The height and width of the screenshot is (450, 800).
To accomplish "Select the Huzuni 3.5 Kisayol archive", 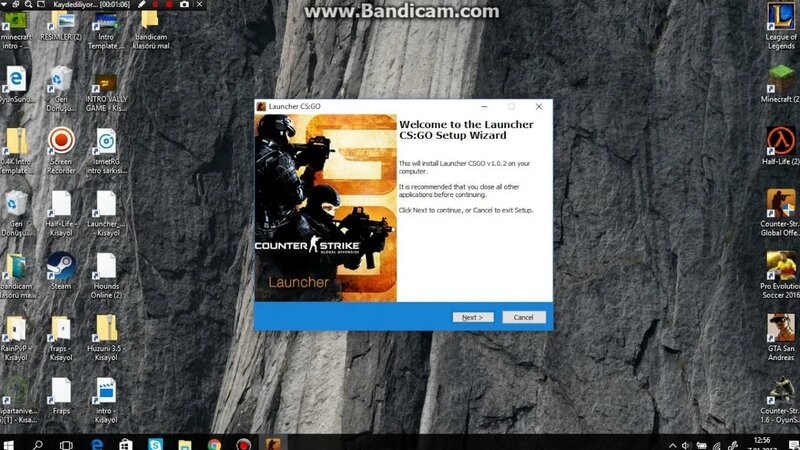I will point(106,338).
